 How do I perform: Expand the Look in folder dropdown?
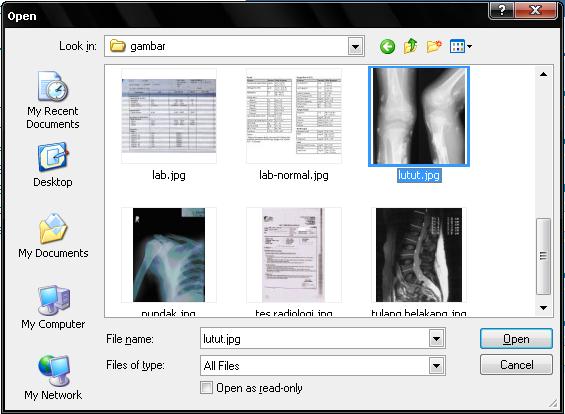(x=355, y=46)
